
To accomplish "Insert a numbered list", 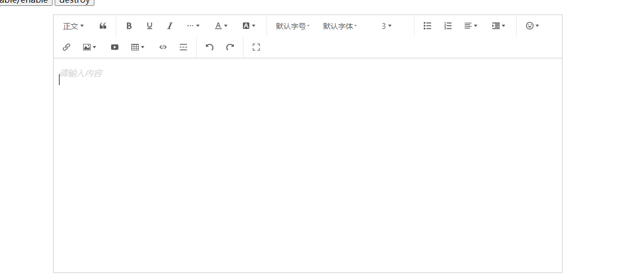I will pyautogui.click(x=448, y=26).
